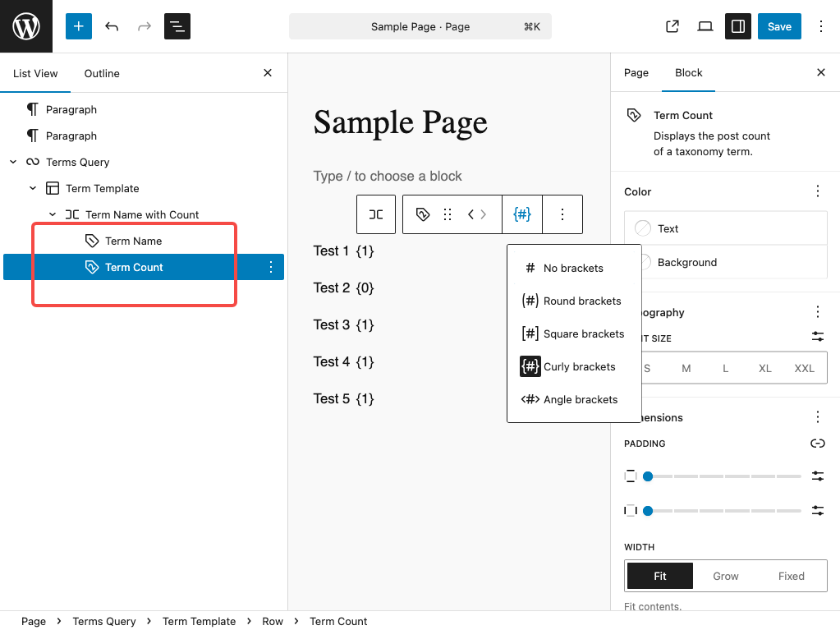Open Color panel options menu
Viewport: 840px width, 630px height.
coord(817,191)
